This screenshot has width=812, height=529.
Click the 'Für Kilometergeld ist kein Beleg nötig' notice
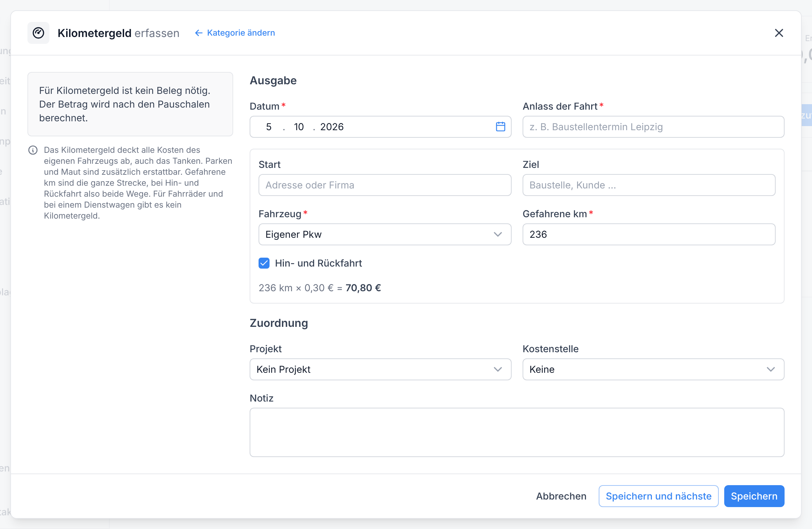click(130, 104)
